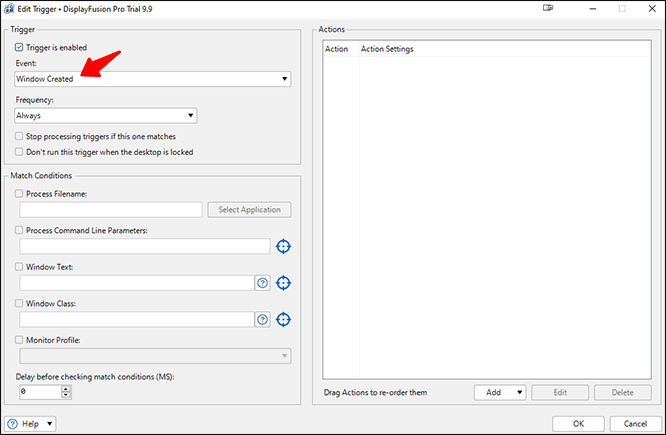Click the Select Application button
The width and height of the screenshot is (666, 435).
(249, 210)
